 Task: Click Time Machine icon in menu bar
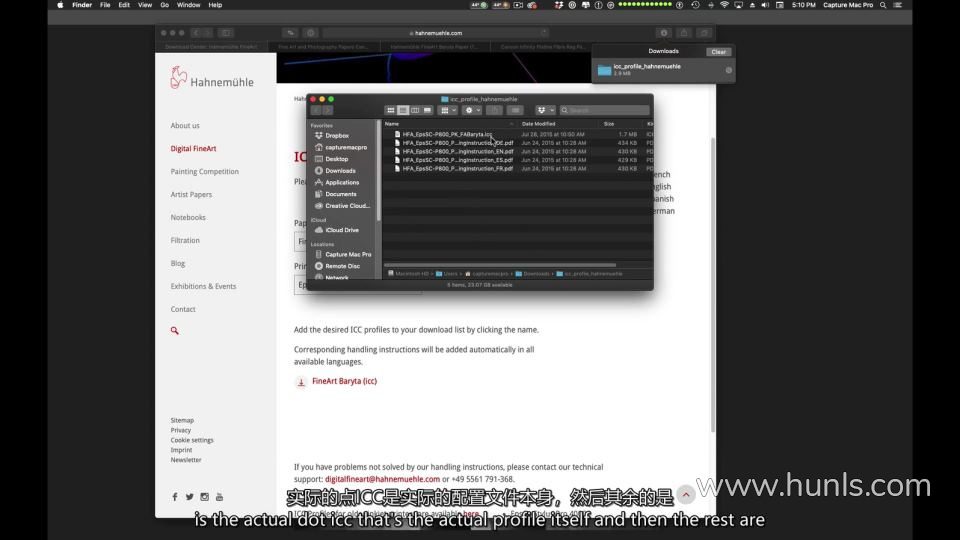(x=695, y=5)
